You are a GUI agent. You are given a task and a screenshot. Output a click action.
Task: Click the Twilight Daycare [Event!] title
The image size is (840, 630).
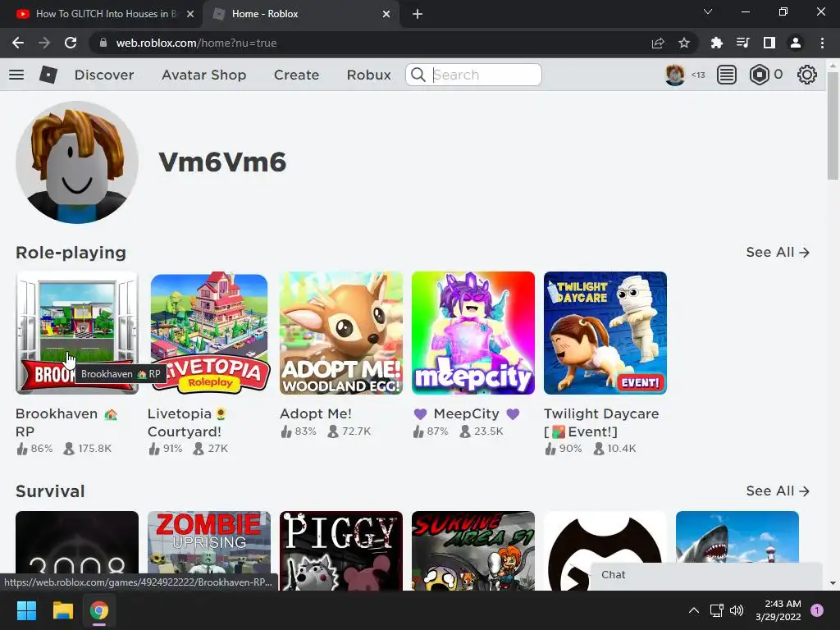[601, 422]
